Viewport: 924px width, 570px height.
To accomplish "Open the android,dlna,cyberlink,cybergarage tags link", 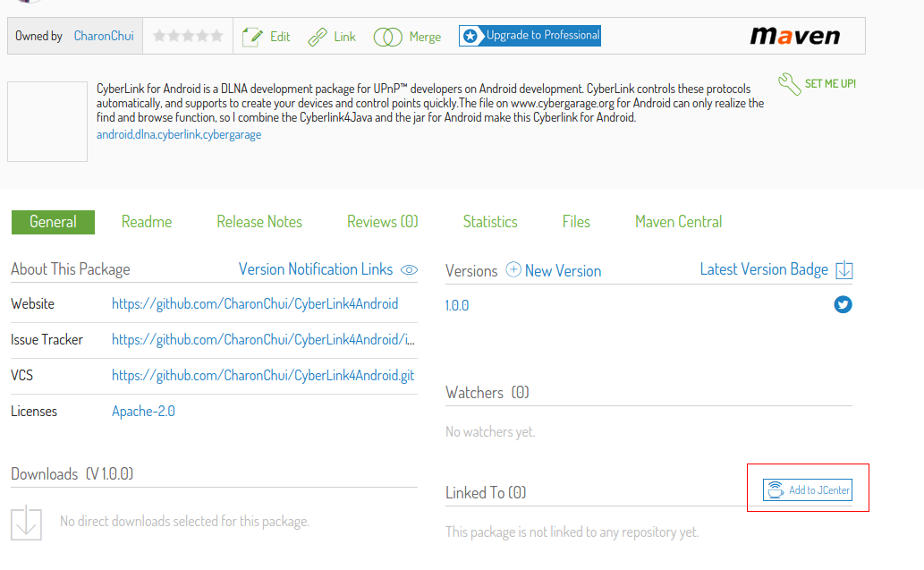I will click(x=179, y=134).
